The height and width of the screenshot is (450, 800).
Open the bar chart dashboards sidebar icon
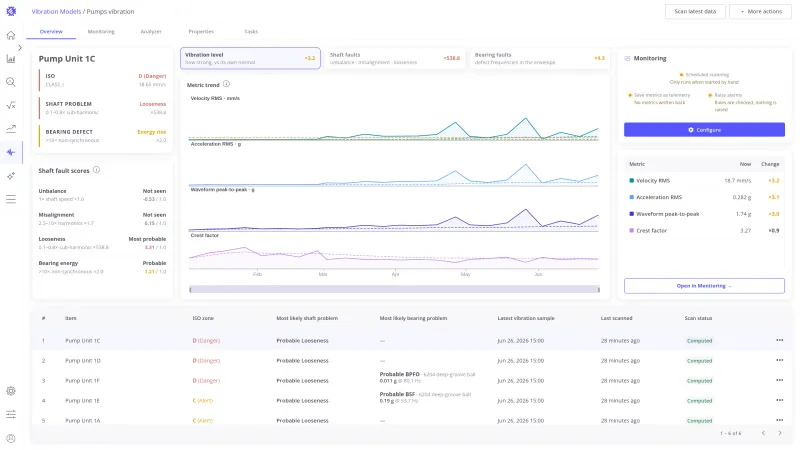[x=11, y=59]
